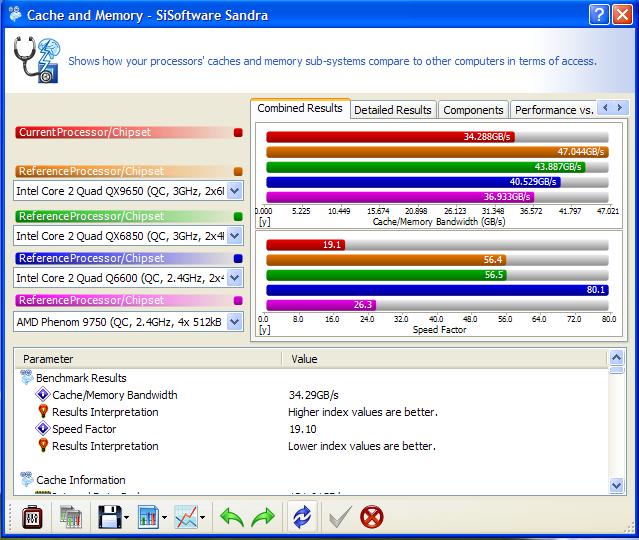This screenshot has height=540, width=639.
Task: Switch to the Combined Results tab
Action: [300, 108]
